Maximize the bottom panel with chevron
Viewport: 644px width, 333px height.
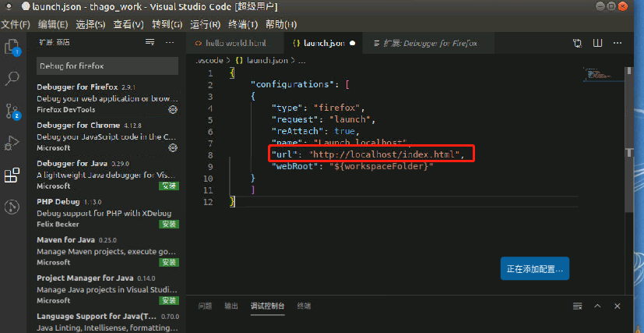coord(597,306)
